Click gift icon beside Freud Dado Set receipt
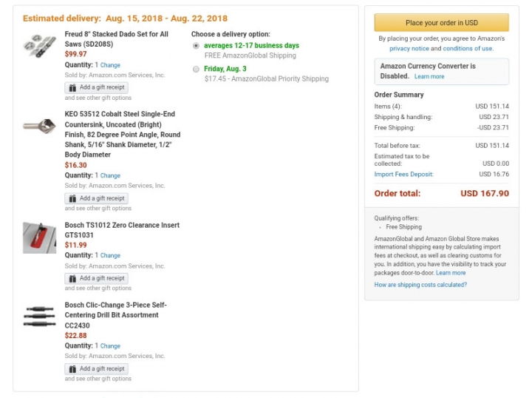 pyautogui.click(x=72, y=88)
